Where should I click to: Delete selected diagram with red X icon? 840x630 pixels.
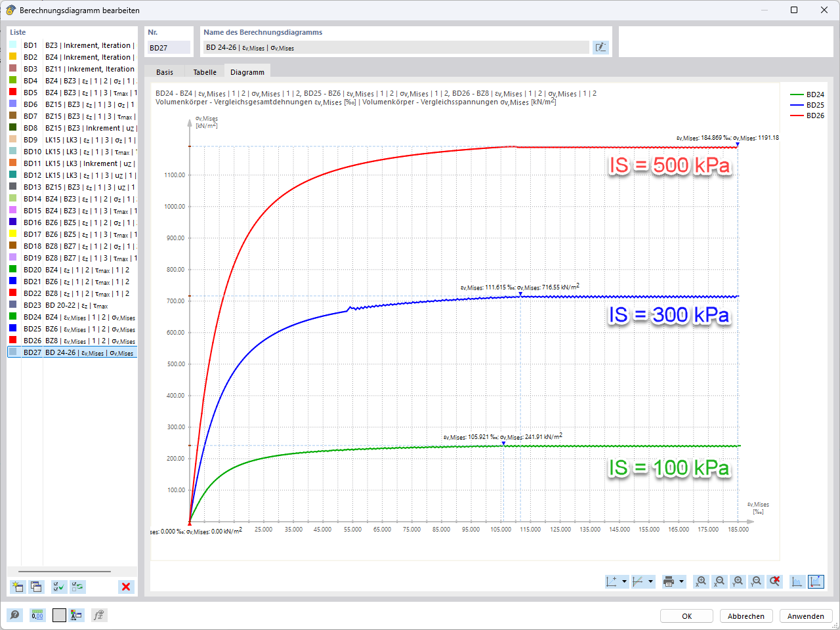click(126, 587)
